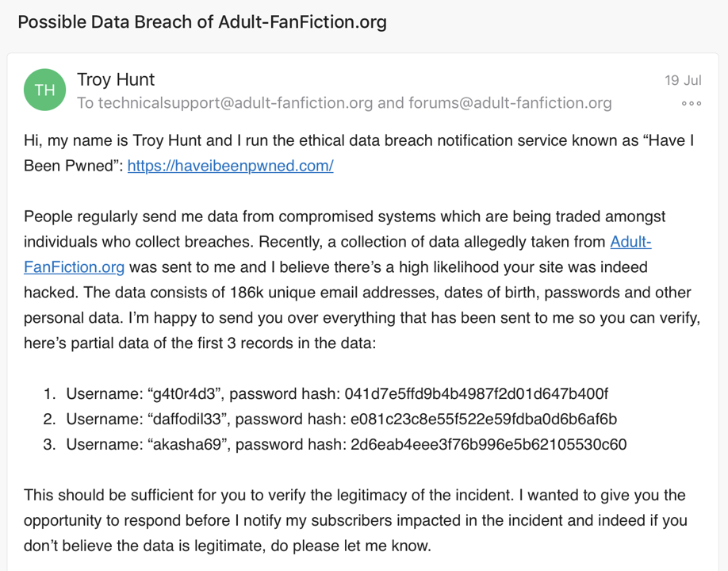Click the 19 Jul message date

click(683, 80)
